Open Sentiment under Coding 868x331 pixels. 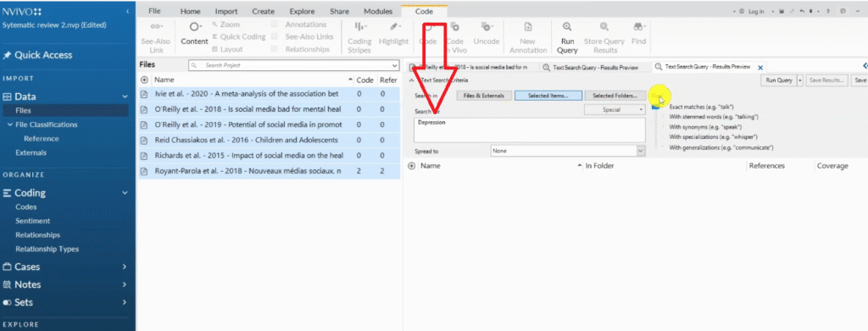tap(33, 221)
